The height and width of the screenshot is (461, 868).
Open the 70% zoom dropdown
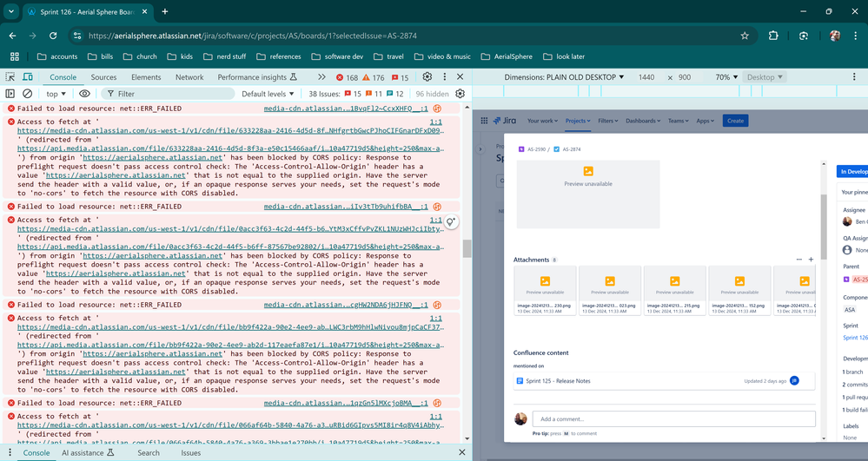pyautogui.click(x=726, y=77)
